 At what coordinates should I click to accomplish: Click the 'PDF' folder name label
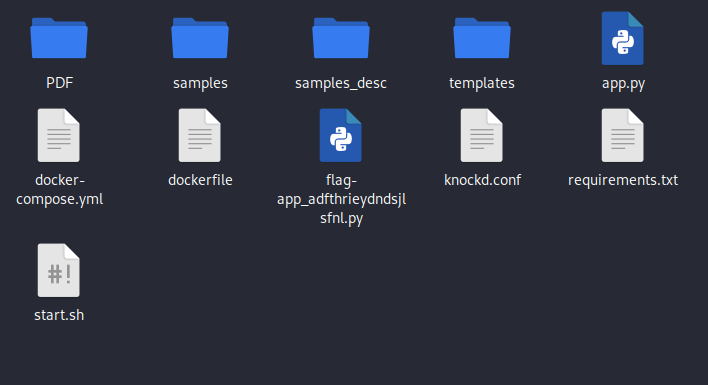click(60, 83)
